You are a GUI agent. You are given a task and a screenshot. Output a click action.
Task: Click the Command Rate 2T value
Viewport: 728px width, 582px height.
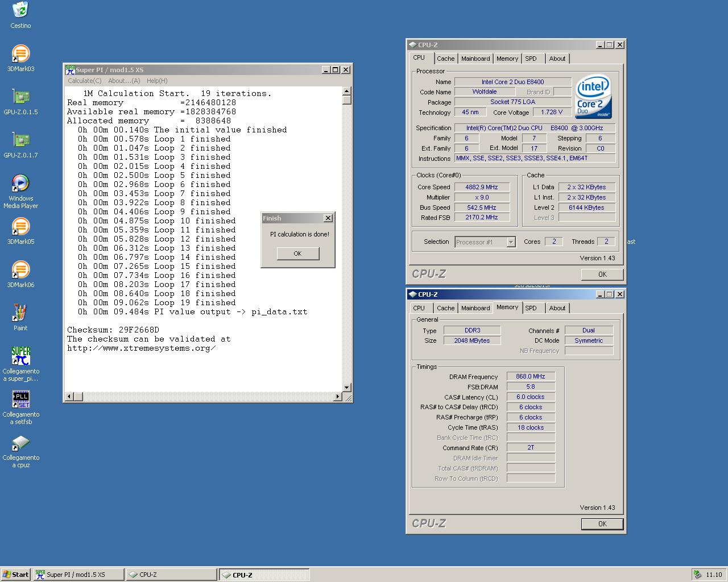[x=531, y=448]
